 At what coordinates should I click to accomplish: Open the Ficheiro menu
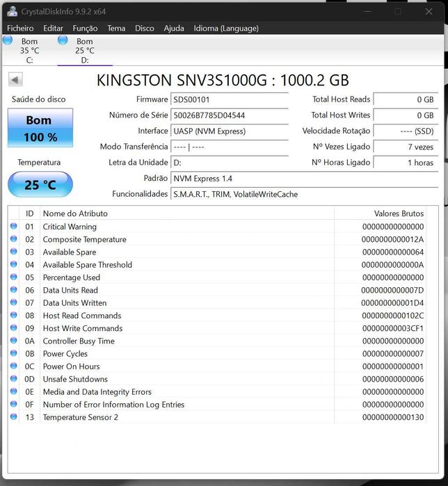[20, 29]
